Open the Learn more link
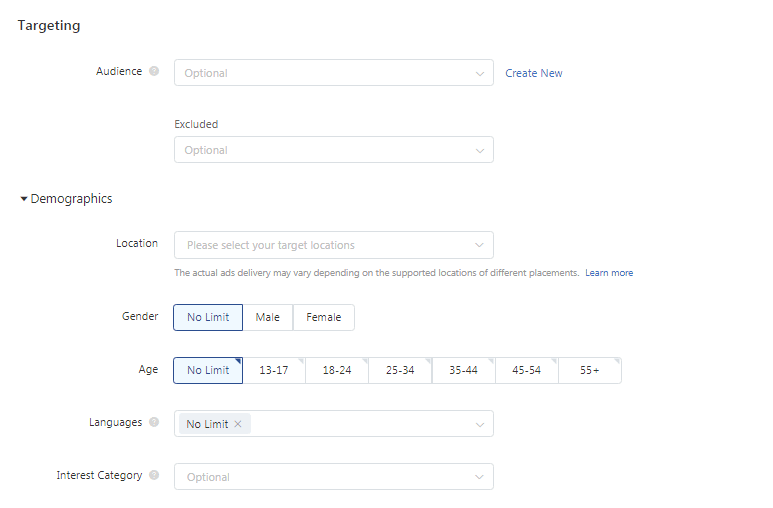Image resolution: width=773 pixels, height=508 pixels. pos(609,273)
